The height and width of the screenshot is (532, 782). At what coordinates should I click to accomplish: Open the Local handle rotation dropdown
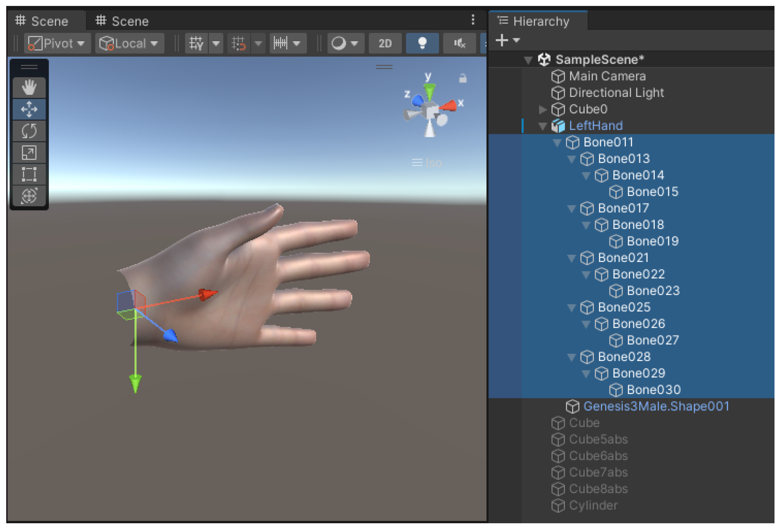point(129,43)
